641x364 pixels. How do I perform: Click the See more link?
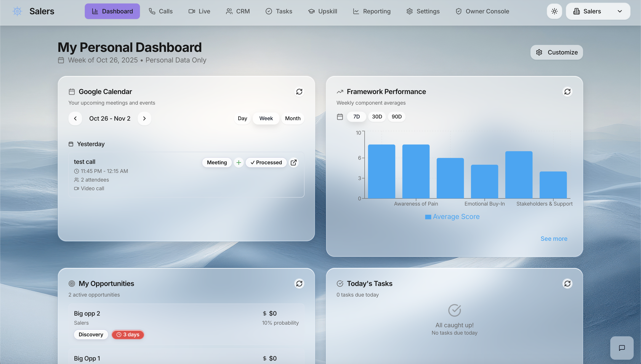click(x=554, y=239)
